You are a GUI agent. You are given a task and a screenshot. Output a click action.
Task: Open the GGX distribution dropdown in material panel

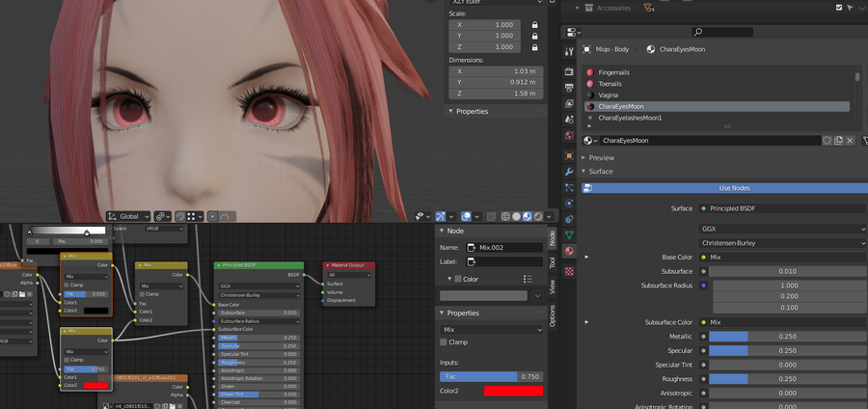[782, 229]
